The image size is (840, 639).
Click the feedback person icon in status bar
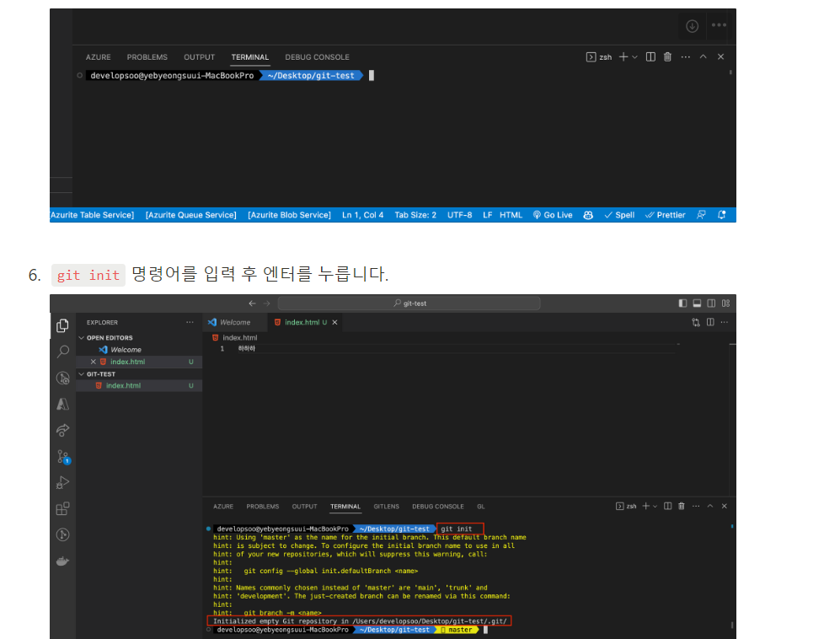(x=701, y=215)
